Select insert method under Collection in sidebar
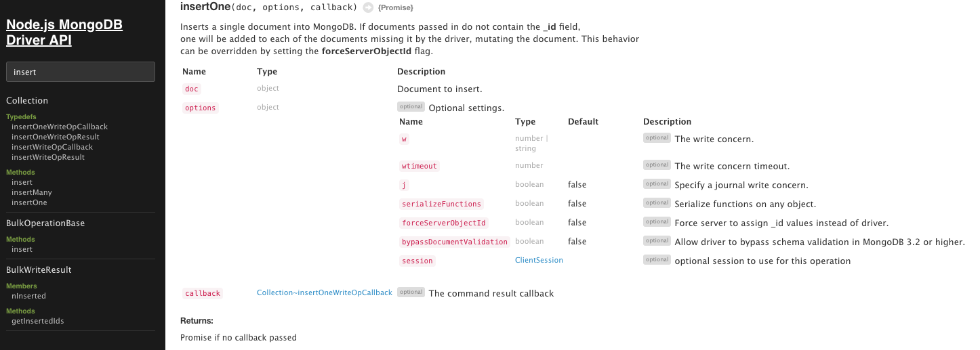This screenshot has height=350, width=980. click(x=22, y=182)
